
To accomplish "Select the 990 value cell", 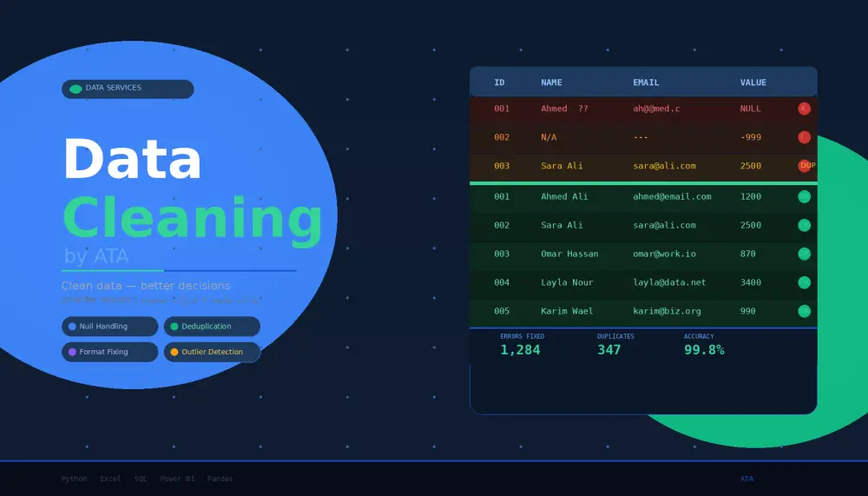I will [x=748, y=311].
